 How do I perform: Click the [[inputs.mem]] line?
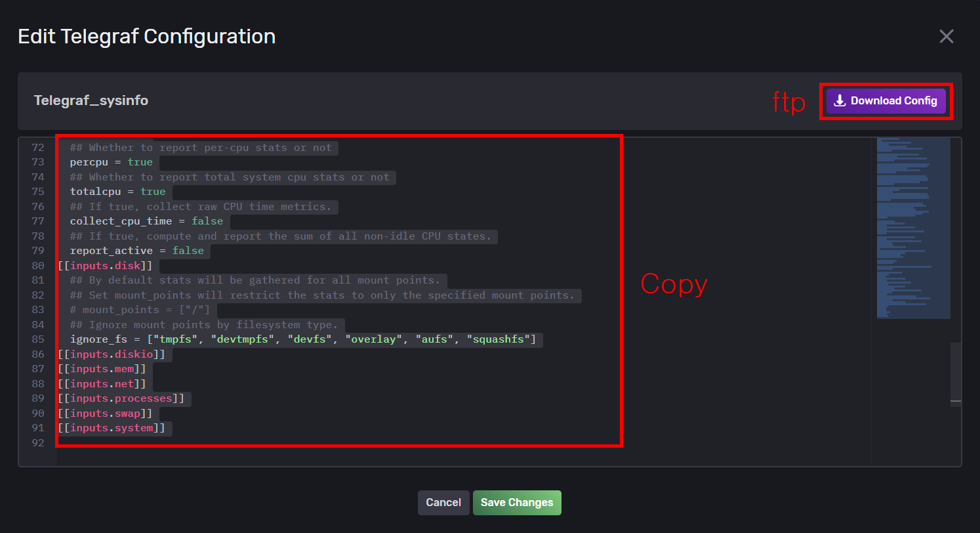pyautogui.click(x=102, y=369)
